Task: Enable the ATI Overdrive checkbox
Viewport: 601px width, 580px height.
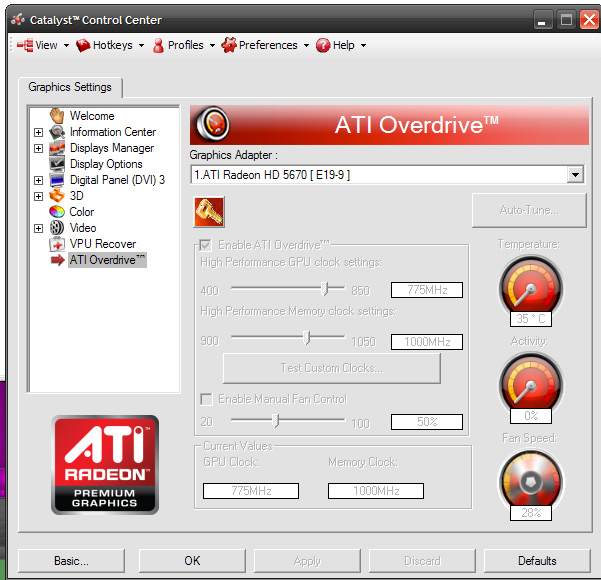Action: [206, 245]
